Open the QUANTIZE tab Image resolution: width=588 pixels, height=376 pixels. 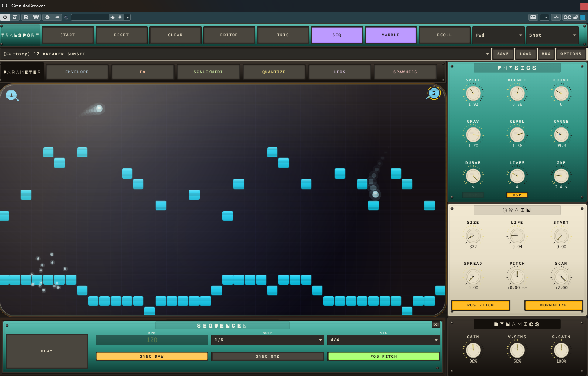(274, 72)
